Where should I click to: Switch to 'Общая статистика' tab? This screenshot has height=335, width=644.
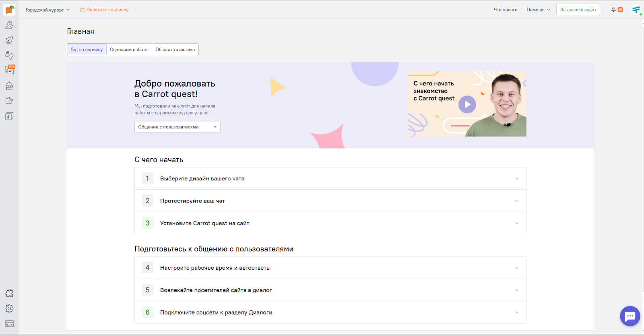(x=175, y=50)
